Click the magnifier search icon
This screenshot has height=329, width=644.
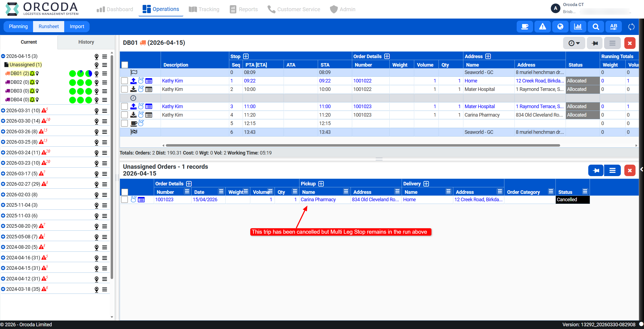pyautogui.click(x=596, y=27)
